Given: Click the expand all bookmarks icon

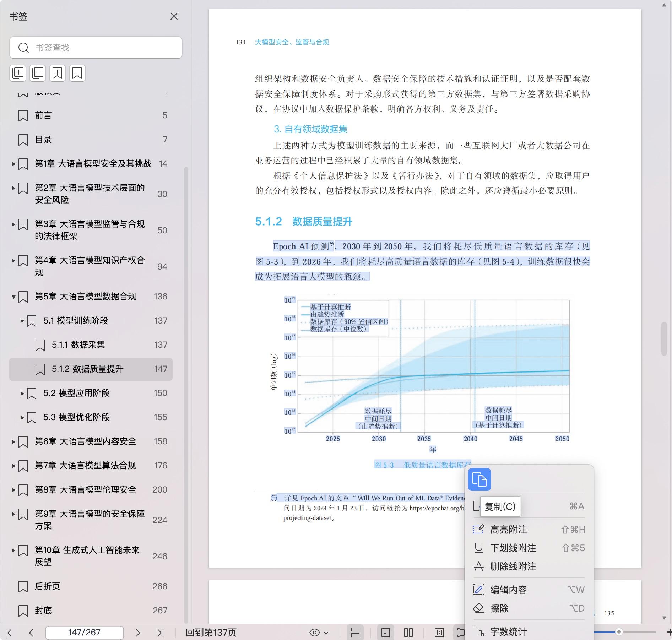Looking at the screenshot, I should click(x=18, y=73).
